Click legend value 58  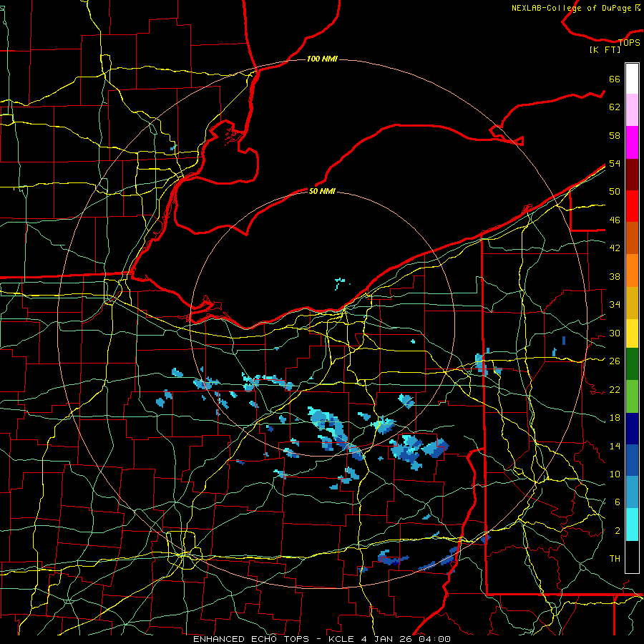615,135
